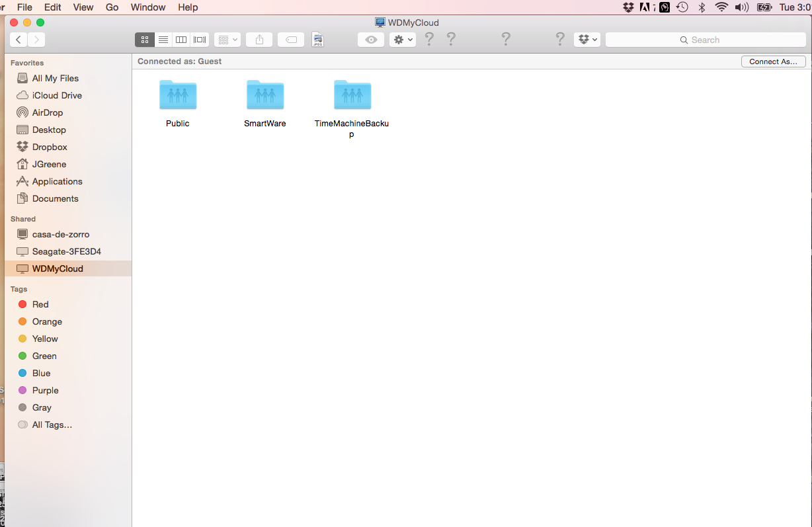Click the Bluetooth menu bar icon
This screenshot has width=812, height=527.
(x=702, y=7)
